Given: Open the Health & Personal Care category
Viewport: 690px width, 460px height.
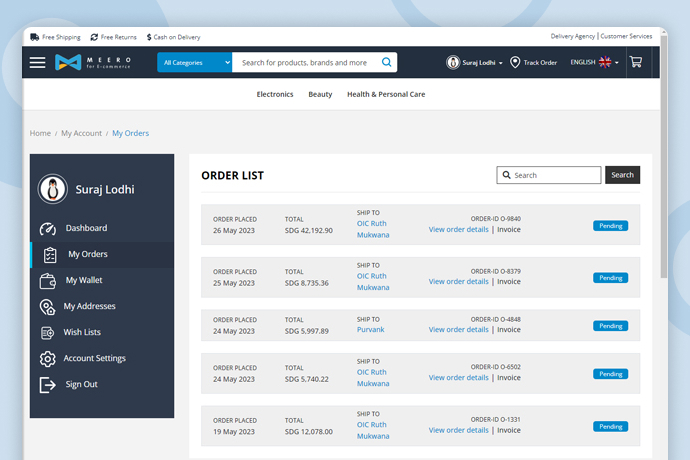Looking at the screenshot, I should pos(386,94).
